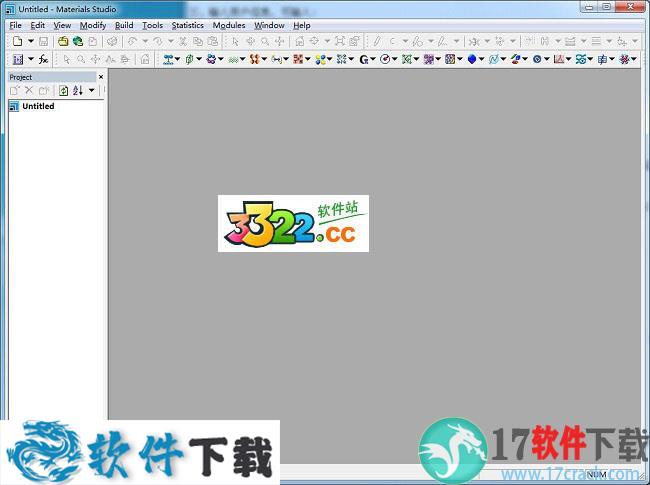Expand the blue nodes module dropdown arrow

[x=177, y=59]
